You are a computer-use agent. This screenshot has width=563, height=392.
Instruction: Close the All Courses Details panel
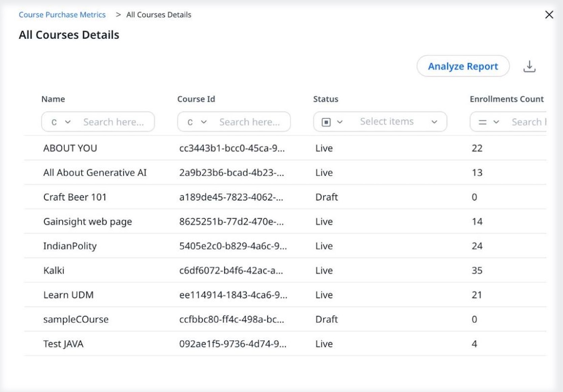pyautogui.click(x=549, y=15)
